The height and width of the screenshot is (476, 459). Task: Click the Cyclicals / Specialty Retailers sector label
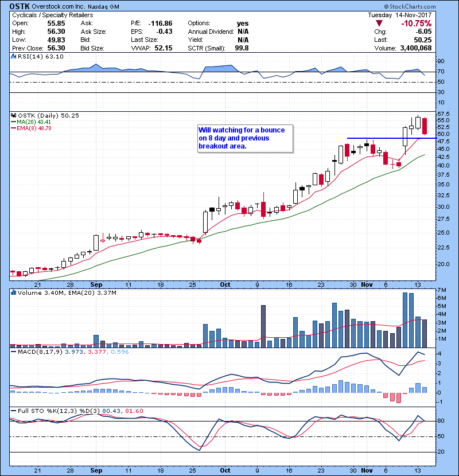53,15
